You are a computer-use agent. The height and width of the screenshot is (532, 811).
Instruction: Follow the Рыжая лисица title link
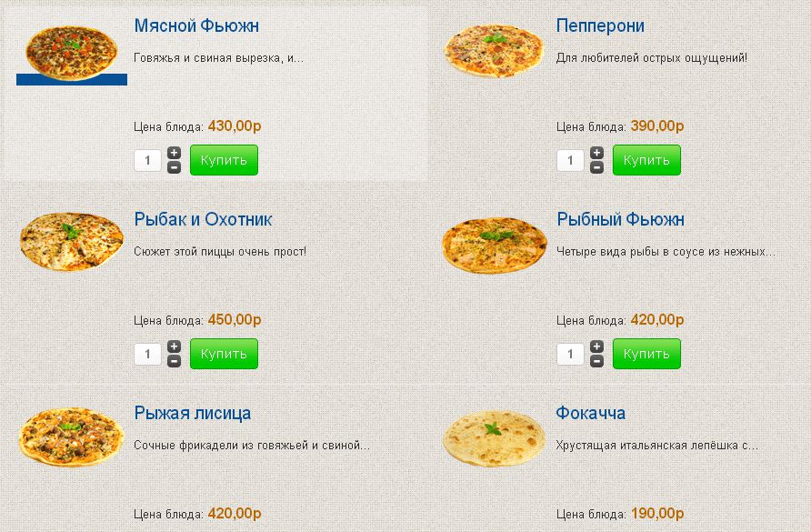click(192, 414)
